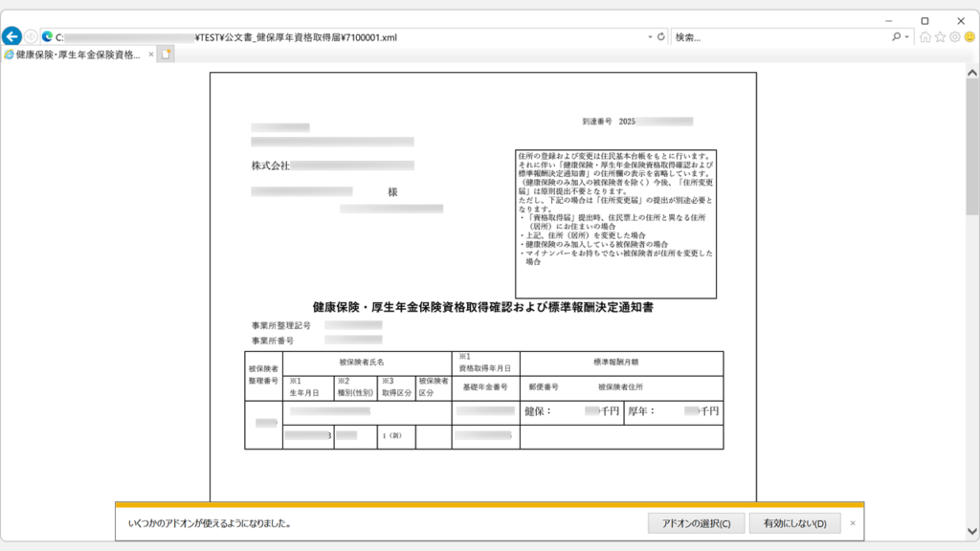Go to the home page
This screenshot has height=551, width=980.
pyautogui.click(x=925, y=37)
